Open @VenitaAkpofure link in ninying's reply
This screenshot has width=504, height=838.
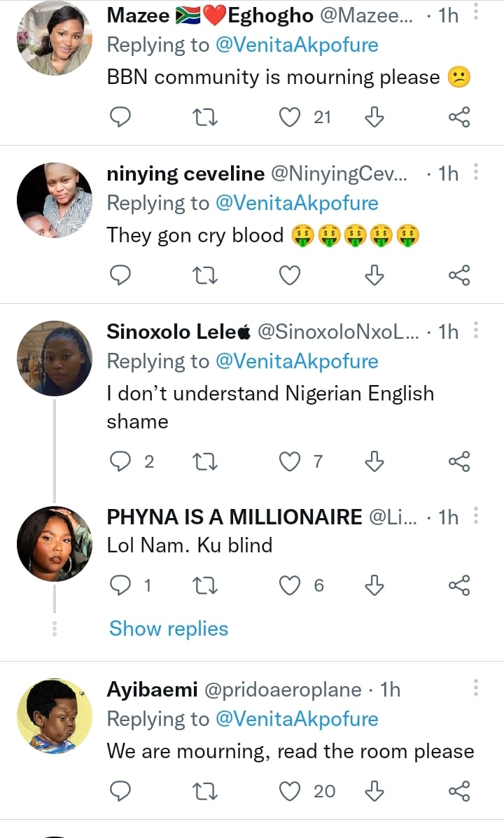tap(297, 203)
